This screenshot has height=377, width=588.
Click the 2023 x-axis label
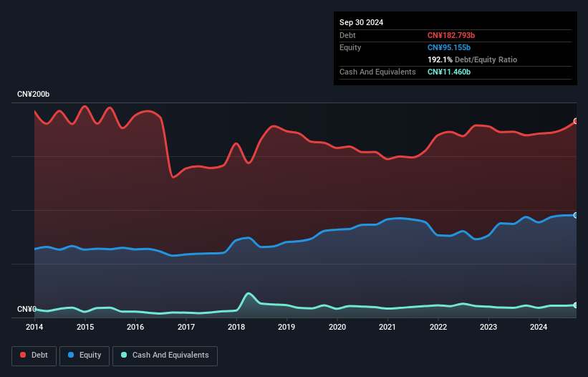pyautogui.click(x=488, y=327)
